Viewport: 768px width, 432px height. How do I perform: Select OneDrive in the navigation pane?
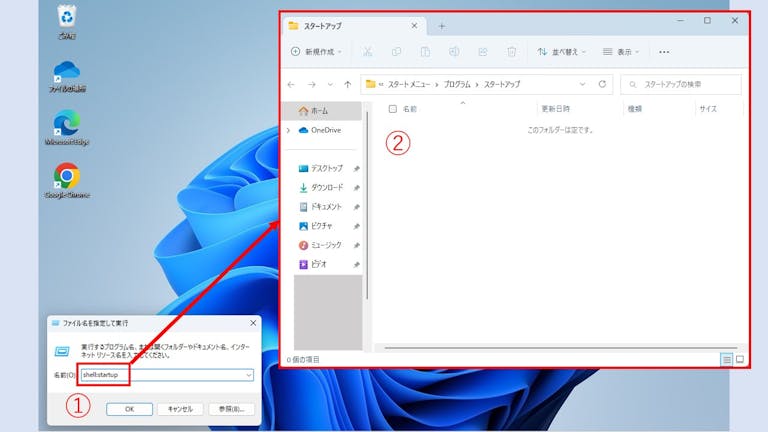click(x=322, y=130)
